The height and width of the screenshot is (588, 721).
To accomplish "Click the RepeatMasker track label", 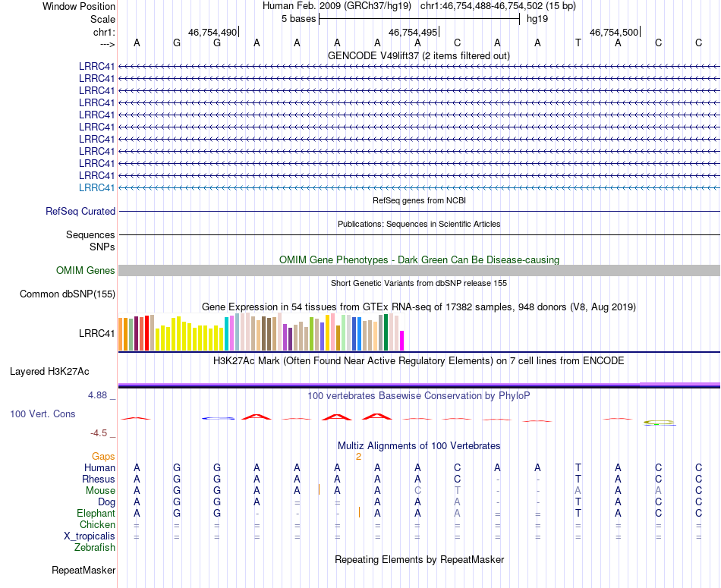I will point(83,570).
